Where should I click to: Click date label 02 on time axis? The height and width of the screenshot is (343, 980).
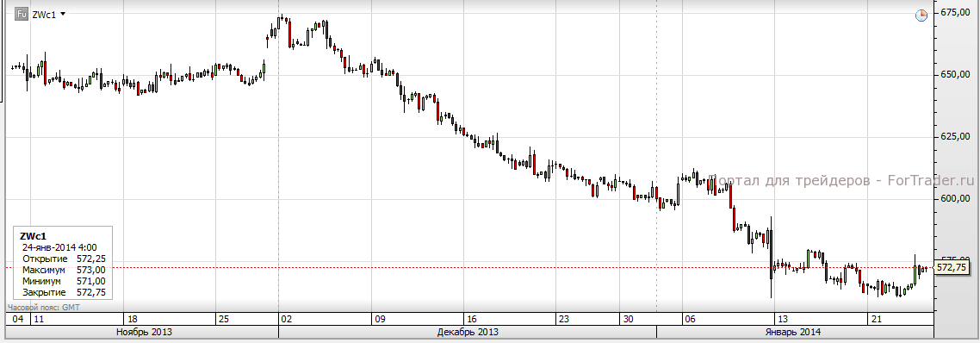[287, 319]
